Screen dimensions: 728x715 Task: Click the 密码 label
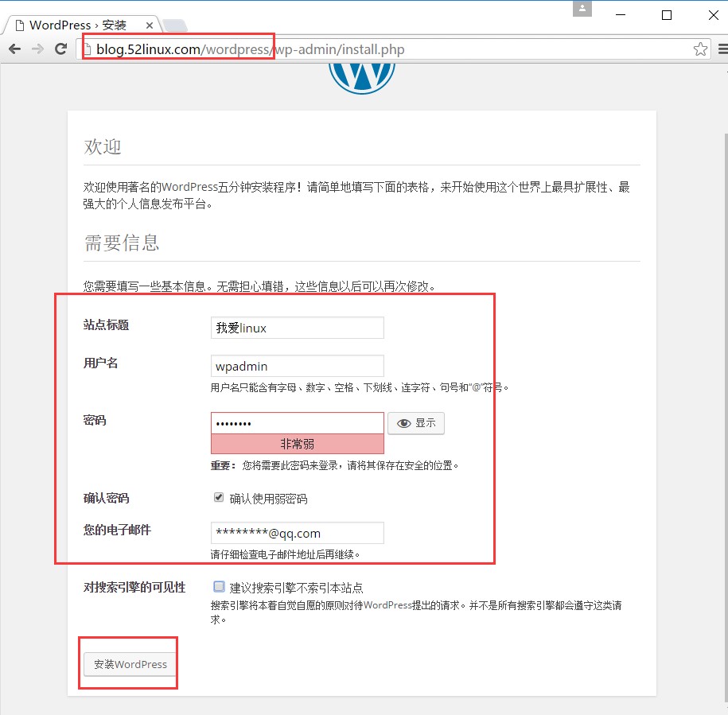click(x=95, y=421)
